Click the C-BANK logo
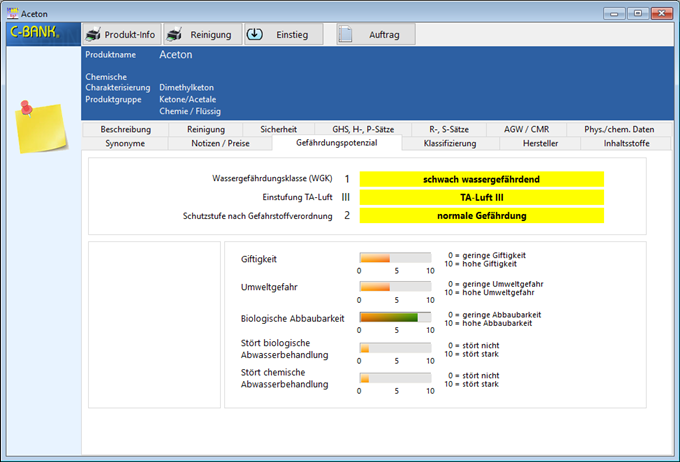The height and width of the screenshot is (462, 680). click(34, 33)
